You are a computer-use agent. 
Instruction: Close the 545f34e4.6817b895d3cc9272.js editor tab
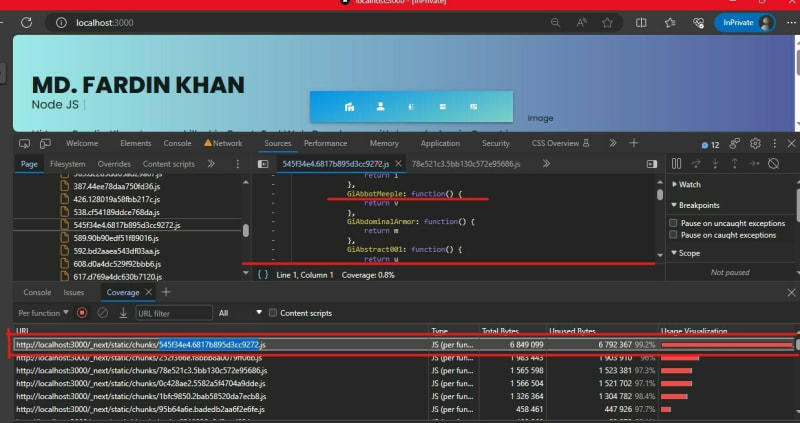click(x=398, y=164)
